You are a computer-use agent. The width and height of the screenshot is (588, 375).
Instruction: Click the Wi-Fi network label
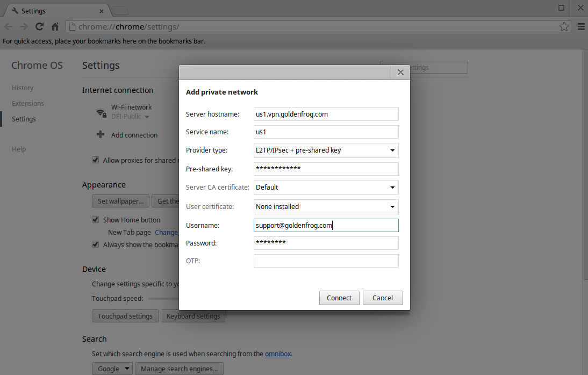coord(131,107)
